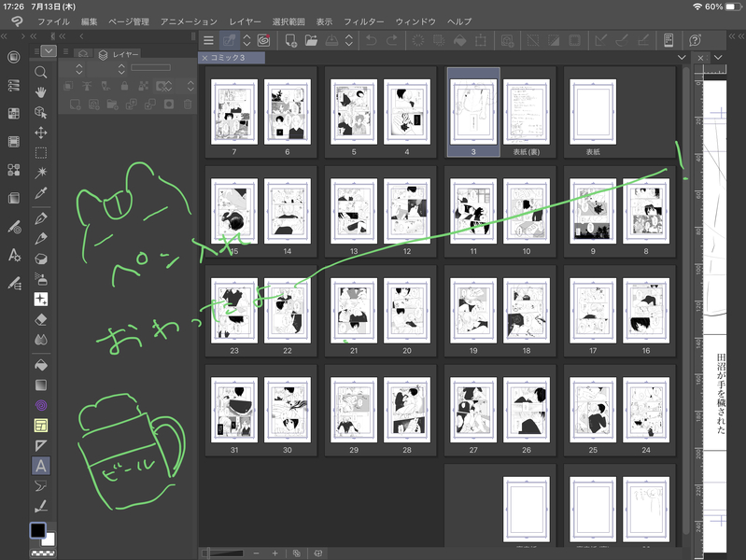Toggle the reference layer lighthouse icon

pos(87,86)
